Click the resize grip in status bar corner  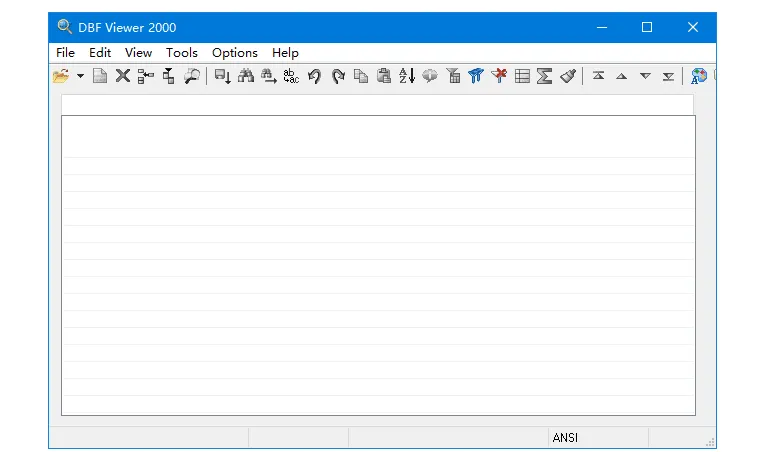(710, 442)
